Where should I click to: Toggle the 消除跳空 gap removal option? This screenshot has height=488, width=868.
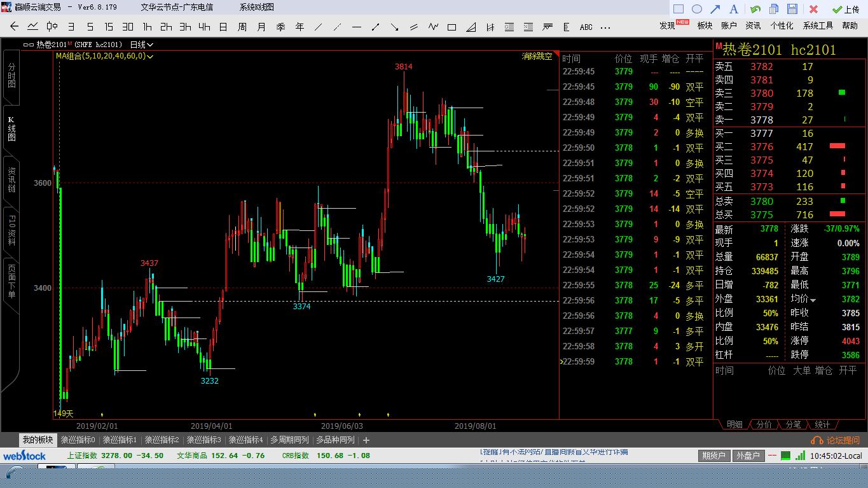click(537, 56)
